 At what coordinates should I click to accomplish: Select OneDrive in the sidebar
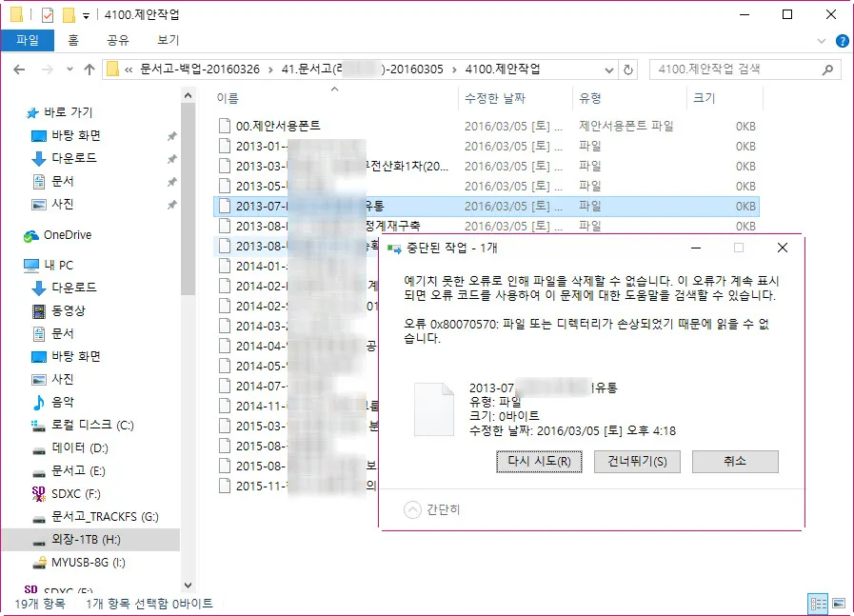pyautogui.click(x=65, y=235)
